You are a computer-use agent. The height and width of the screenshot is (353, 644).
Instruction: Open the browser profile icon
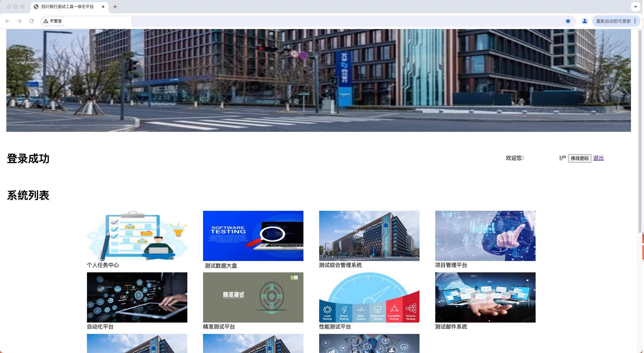click(585, 21)
